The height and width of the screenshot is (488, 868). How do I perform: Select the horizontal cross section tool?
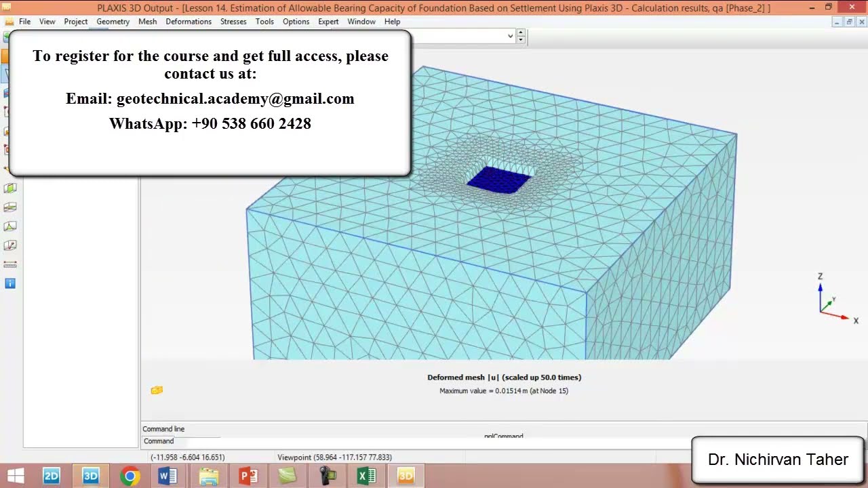click(10, 207)
